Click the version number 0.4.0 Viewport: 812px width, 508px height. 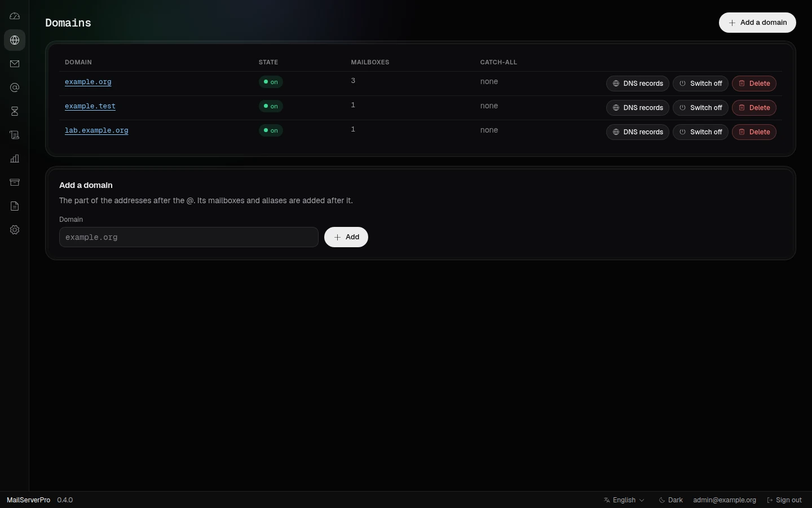(x=65, y=500)
